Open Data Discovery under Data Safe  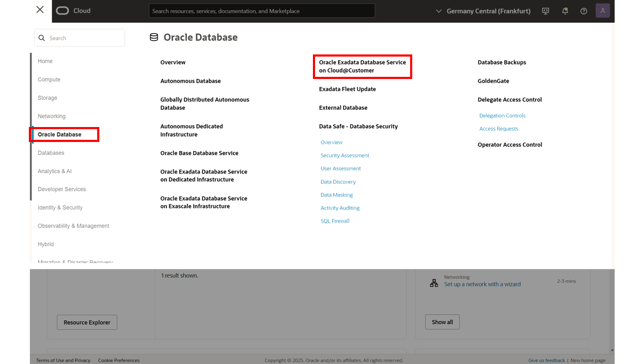click(338, 182)
